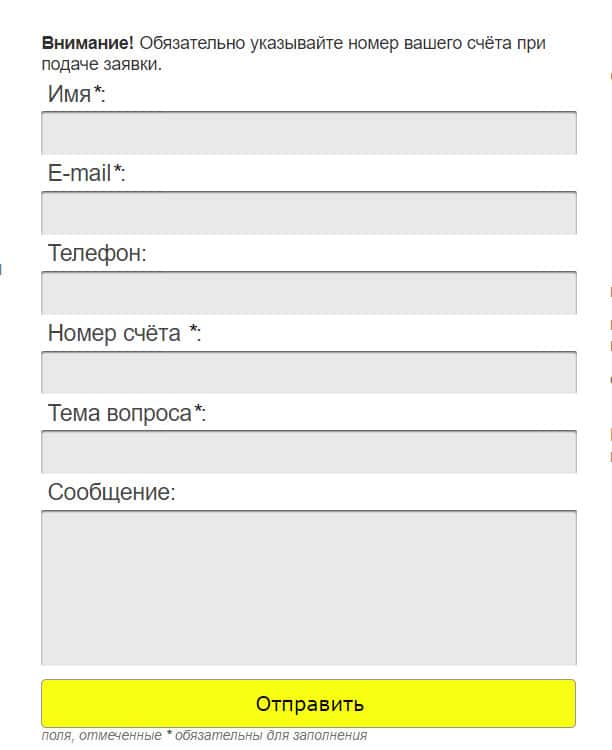Click the asterisk beside E-mail label

point(118,172)
